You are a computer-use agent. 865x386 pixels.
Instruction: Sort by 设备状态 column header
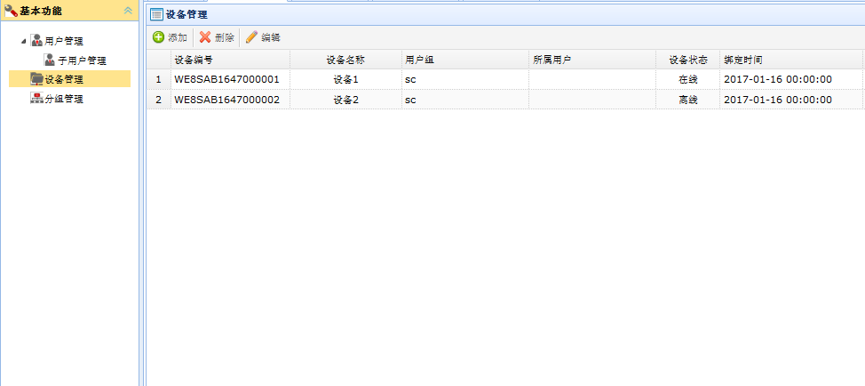(688, 60)
